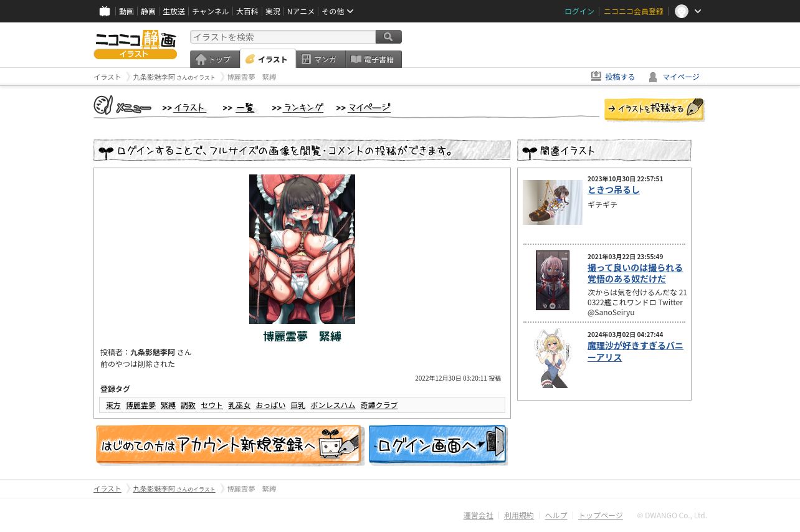
Task: Click the ボンレスハム tag
Action: [333, 405]
